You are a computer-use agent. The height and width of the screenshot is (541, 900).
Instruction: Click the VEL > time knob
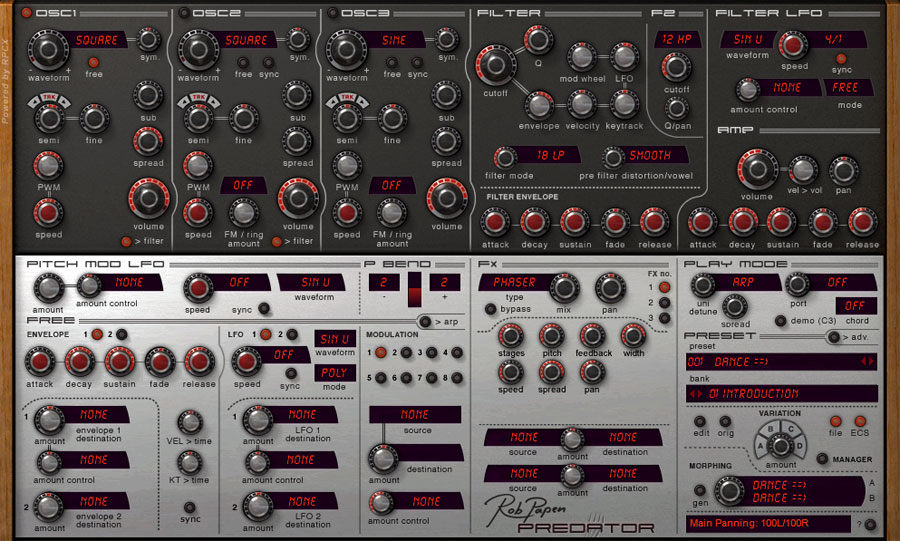(x=189, y=422)
